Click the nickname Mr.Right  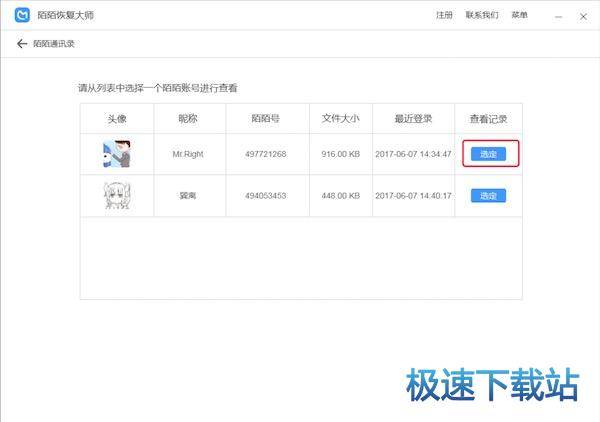click(x=188, y=154)
